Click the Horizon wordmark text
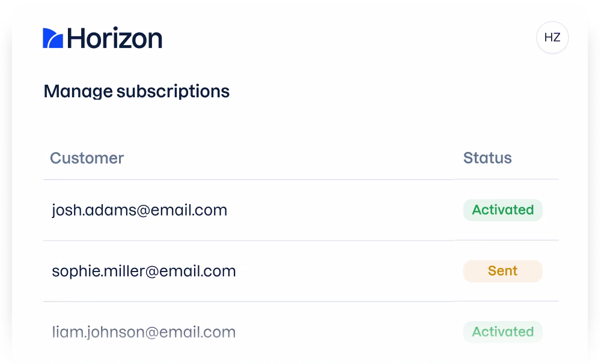The width and height of the screenshot is (601, 364). point(115,38)
